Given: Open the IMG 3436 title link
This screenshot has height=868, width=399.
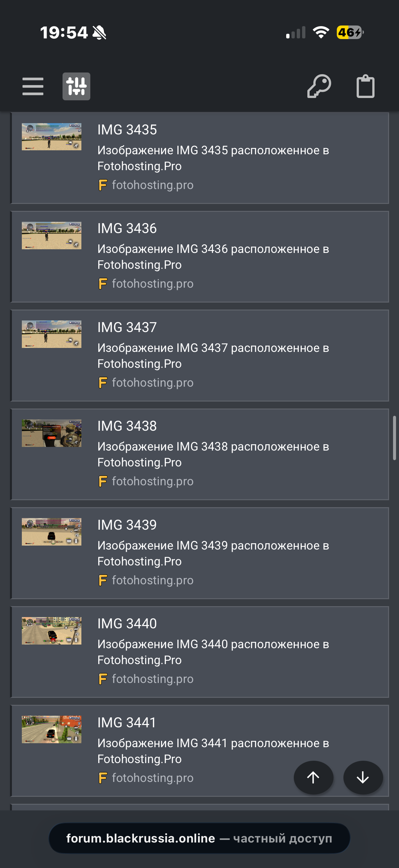Looking at the screenshot, I should pyautogui.click(x=127, y=228).
